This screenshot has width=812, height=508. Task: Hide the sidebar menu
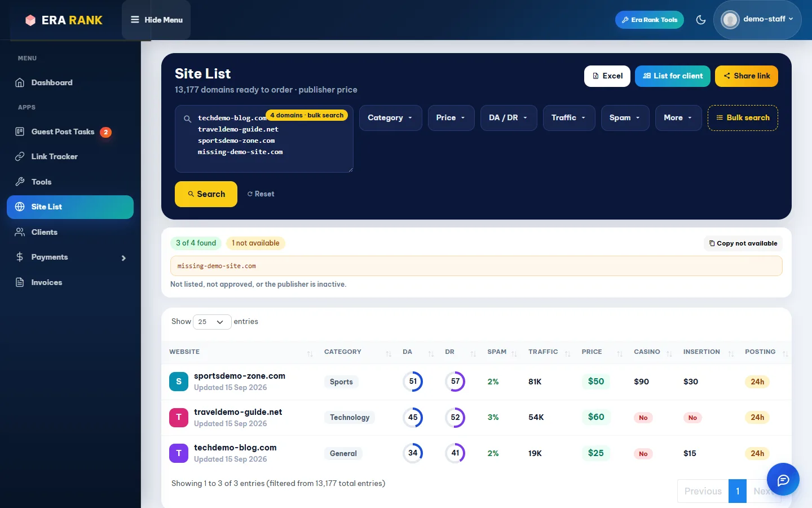point(156,20)
